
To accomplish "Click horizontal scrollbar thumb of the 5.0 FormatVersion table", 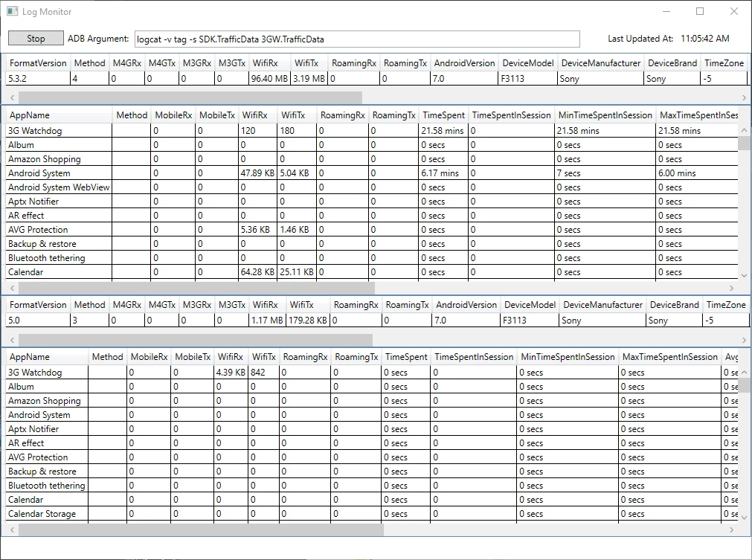I will pos(196,340).
